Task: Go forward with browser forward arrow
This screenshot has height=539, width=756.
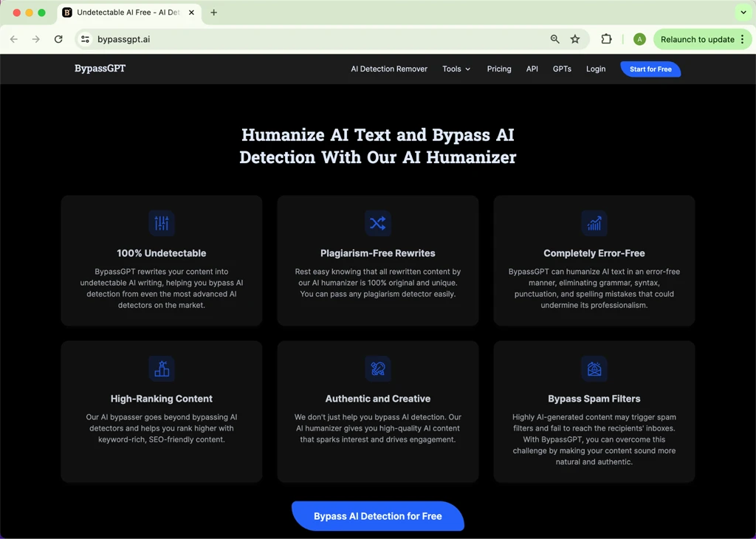Action: click(x=36, y=39)
